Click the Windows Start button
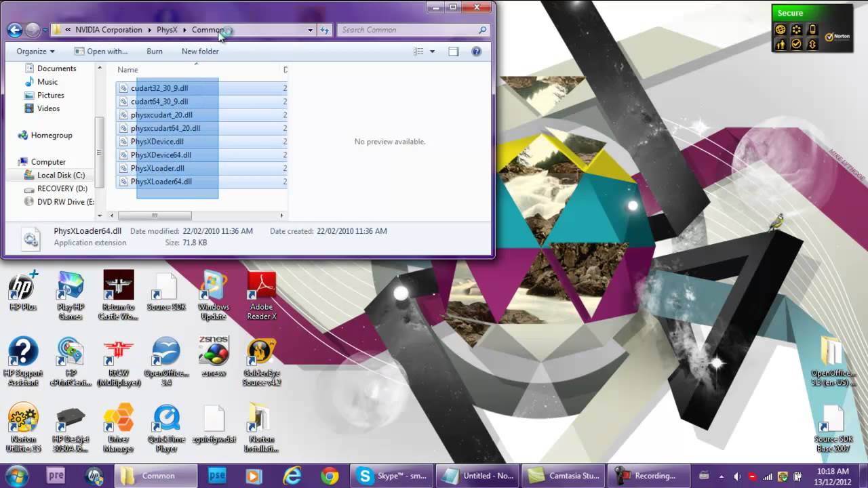 pos(16,476)
